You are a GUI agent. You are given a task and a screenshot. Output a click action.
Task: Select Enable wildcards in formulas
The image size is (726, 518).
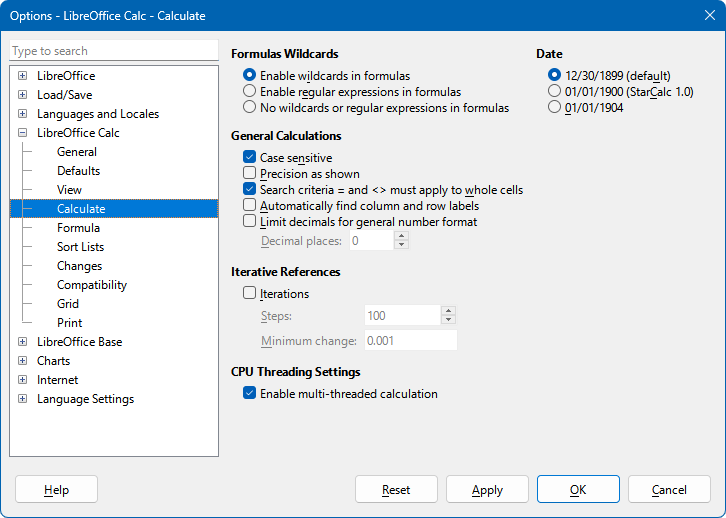pos(249,75)
